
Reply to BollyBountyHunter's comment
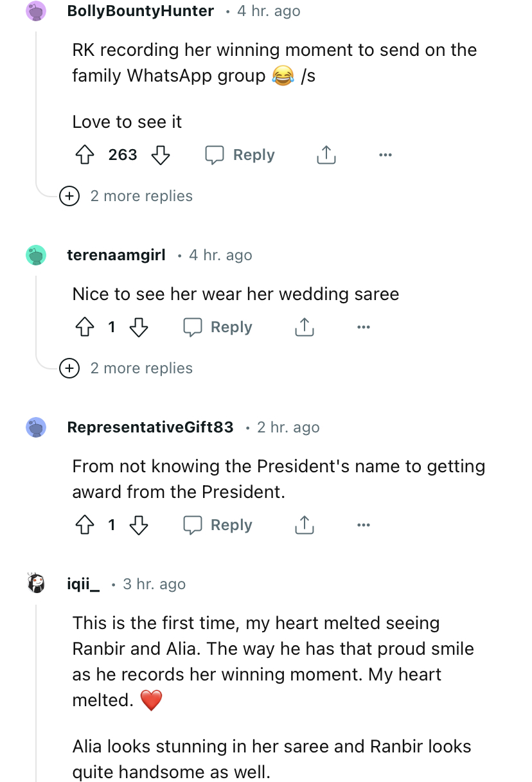pos(240,155)
